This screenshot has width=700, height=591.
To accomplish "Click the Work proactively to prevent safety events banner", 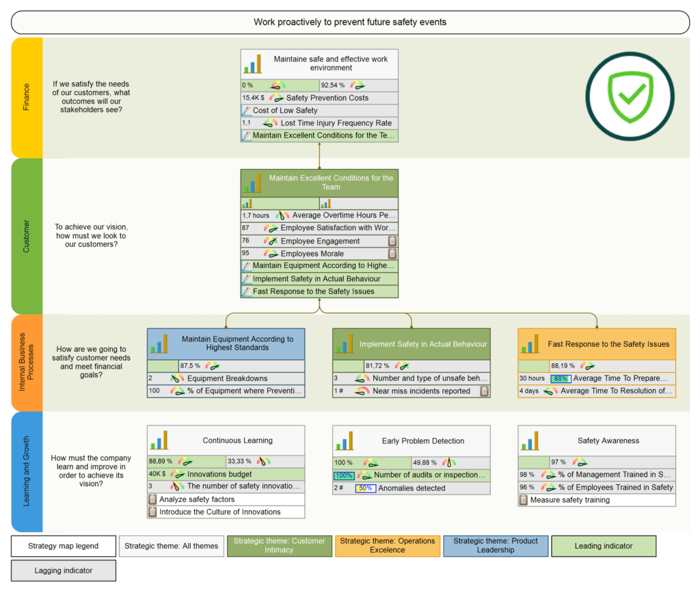I will pyautogui.click(x=350, y=22).
